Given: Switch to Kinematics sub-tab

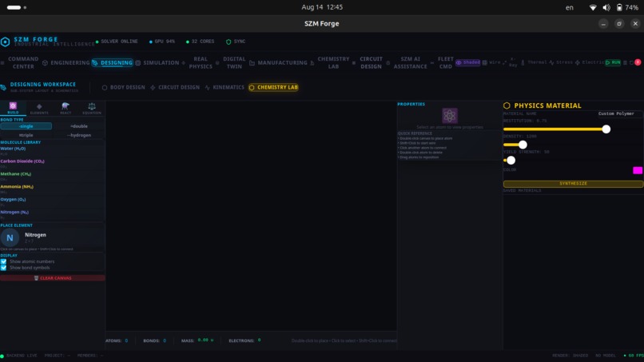Looking at the screenshot, I should coord(225,87).
